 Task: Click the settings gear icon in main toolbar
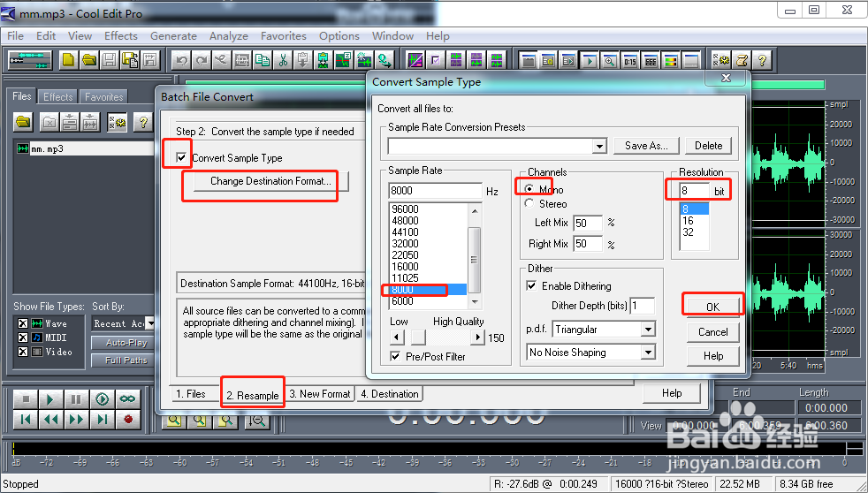tap(721, 60)
